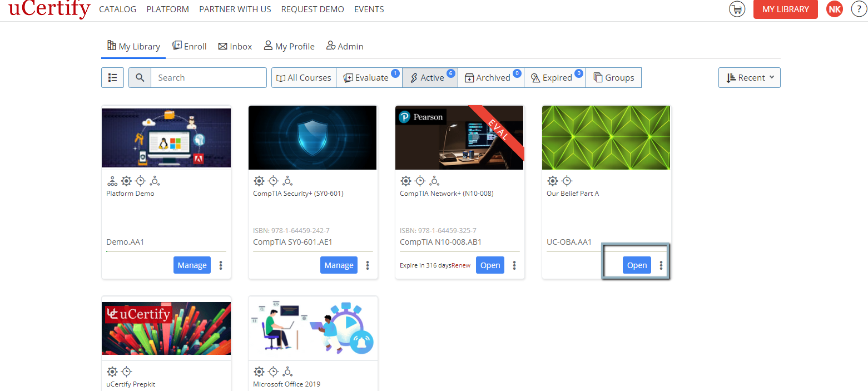Viewport: 868px width, 391px height.
Task: Click clock-target icon on Microsoft Office 2019 card
Action: (x=273, y=372)
